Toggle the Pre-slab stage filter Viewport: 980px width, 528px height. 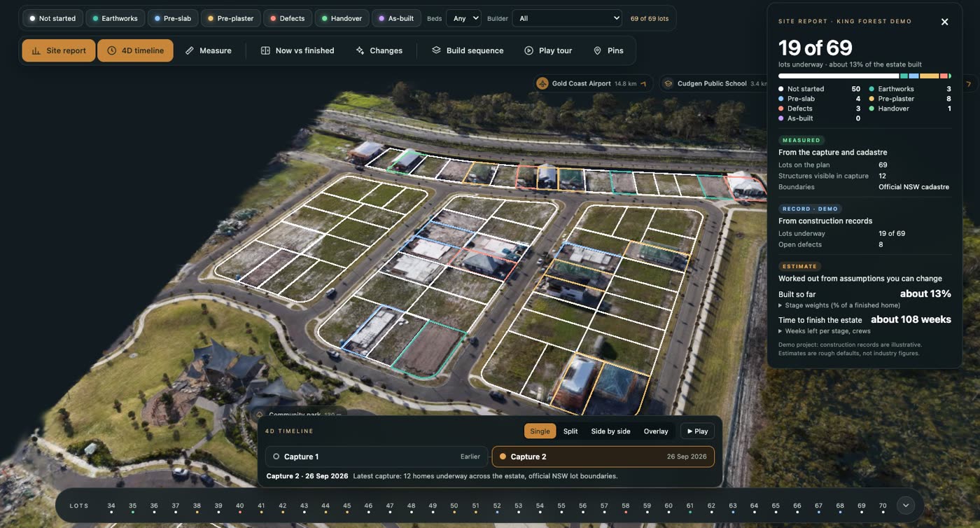[173, 18]
